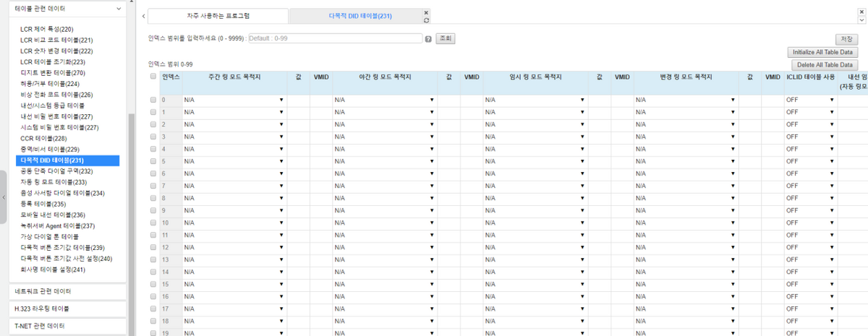Check the checkbox for index row 1
The height and width of the screenshot is (336, 868).
153,112
